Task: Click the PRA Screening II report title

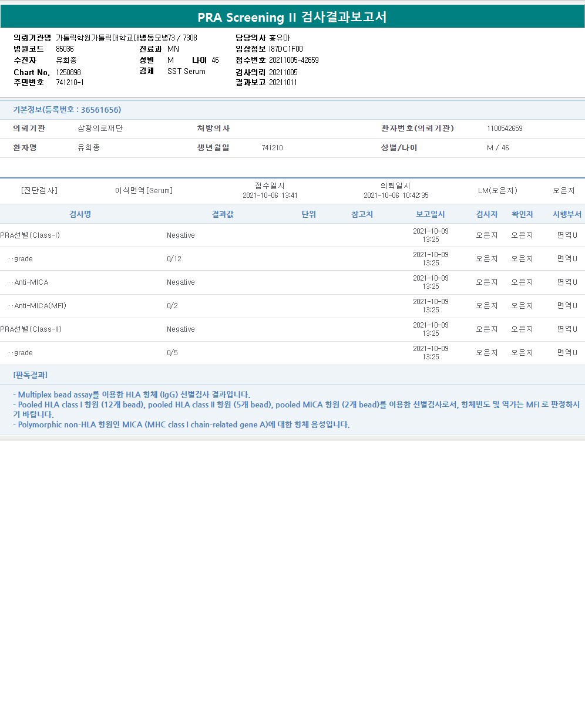Action: point(292,17)
